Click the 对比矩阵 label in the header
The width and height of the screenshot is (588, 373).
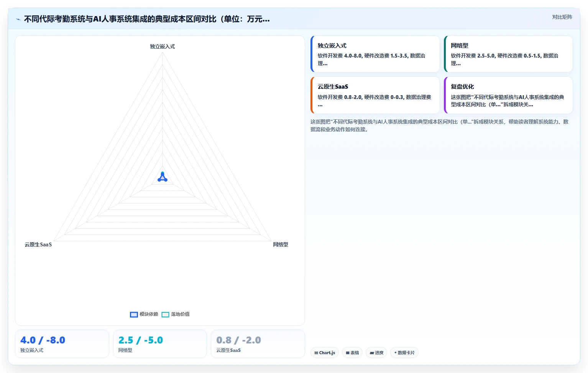click(562, 17)
